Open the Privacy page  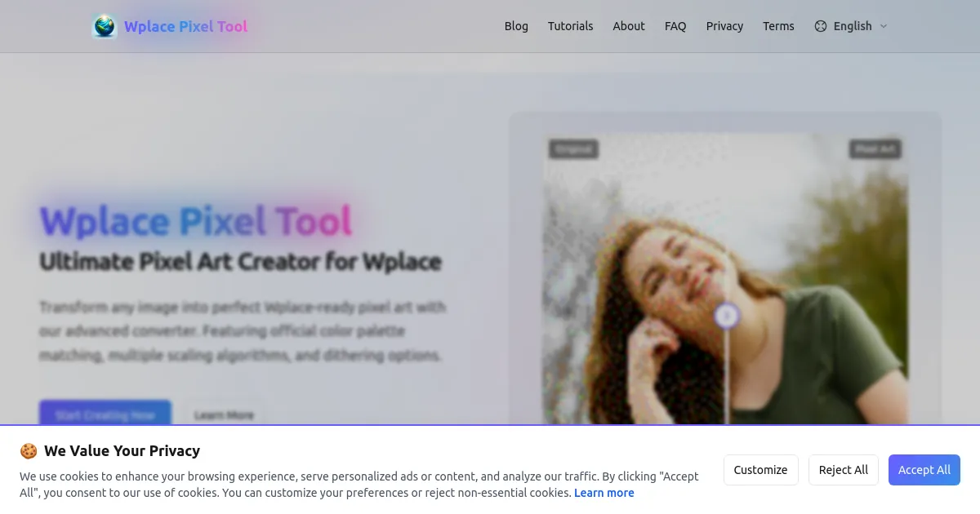point(724,26)
